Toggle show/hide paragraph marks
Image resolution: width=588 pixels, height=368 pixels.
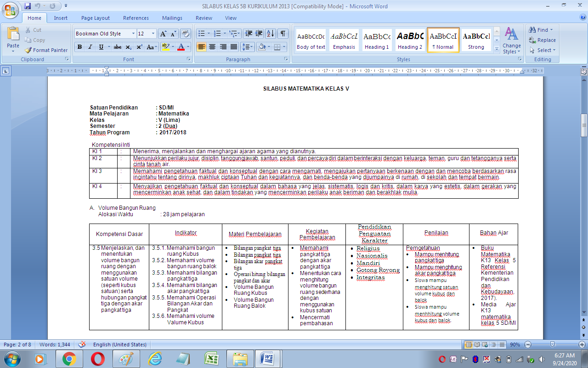(283, 34)
